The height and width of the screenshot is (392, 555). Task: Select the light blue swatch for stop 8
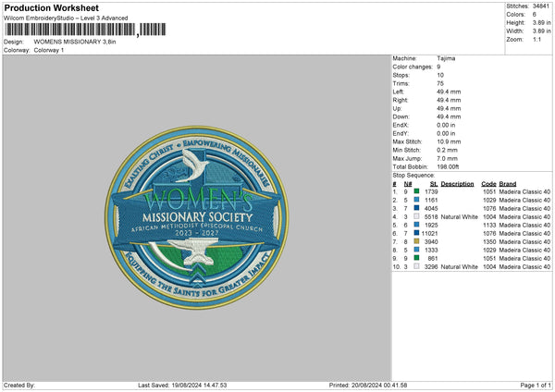416,250
